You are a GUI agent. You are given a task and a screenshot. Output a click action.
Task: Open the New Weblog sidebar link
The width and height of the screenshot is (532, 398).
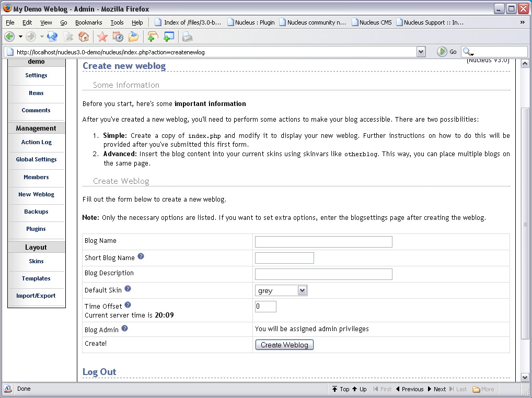coord(36,194)
